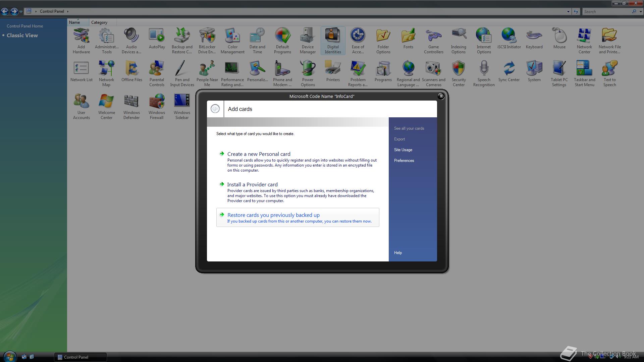Viewport: 644px width, 362px height.
Task: Open Pen and Input Devices icon
Action: (182, 73)
